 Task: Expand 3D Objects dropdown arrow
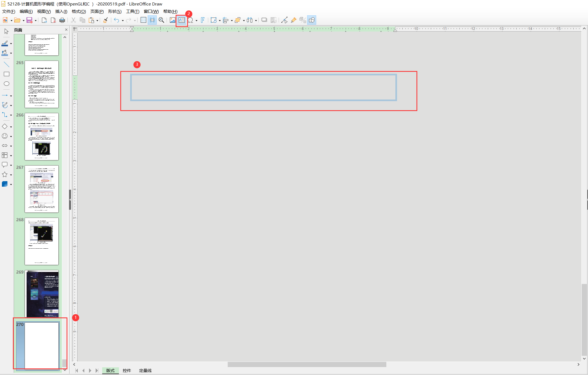coord(11,184)
